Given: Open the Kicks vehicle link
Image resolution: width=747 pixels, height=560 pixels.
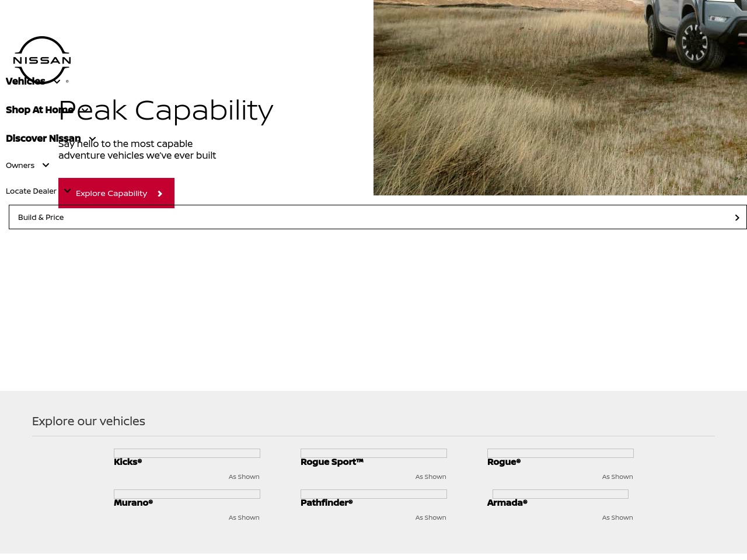Looking at the screenshot, I should (x=128, y=461).
